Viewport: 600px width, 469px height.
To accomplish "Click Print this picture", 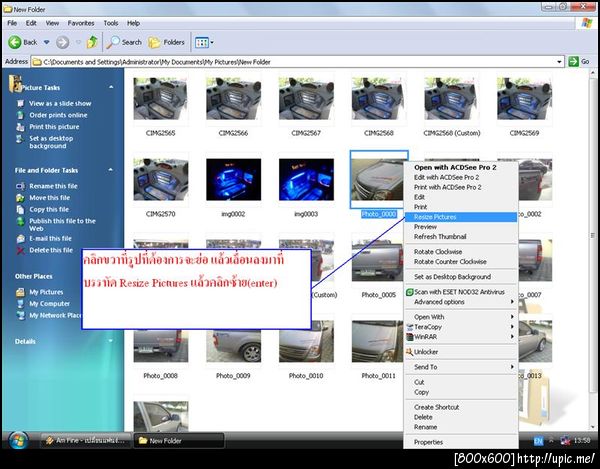I will pyautogui.click(x=54, y=127).
